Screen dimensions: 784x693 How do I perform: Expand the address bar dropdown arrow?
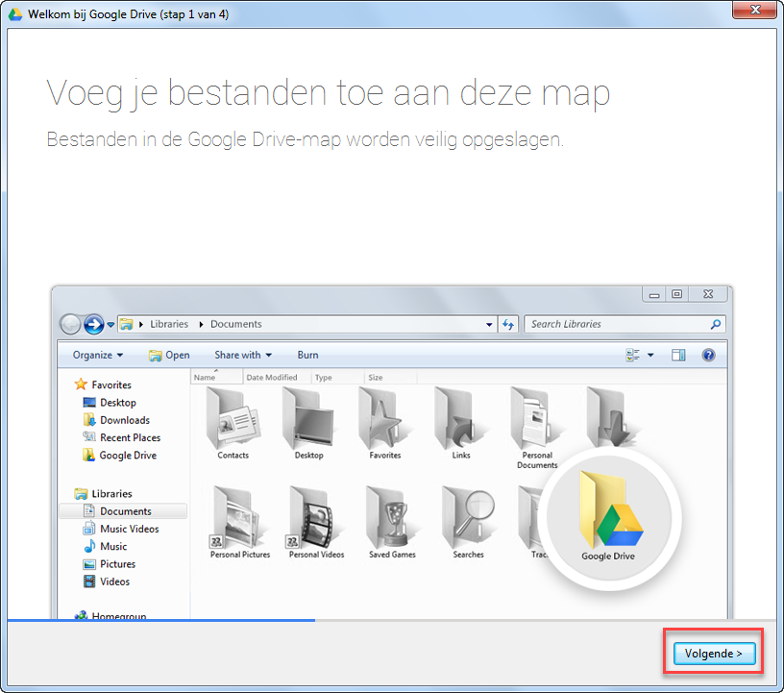pos(489,325)
